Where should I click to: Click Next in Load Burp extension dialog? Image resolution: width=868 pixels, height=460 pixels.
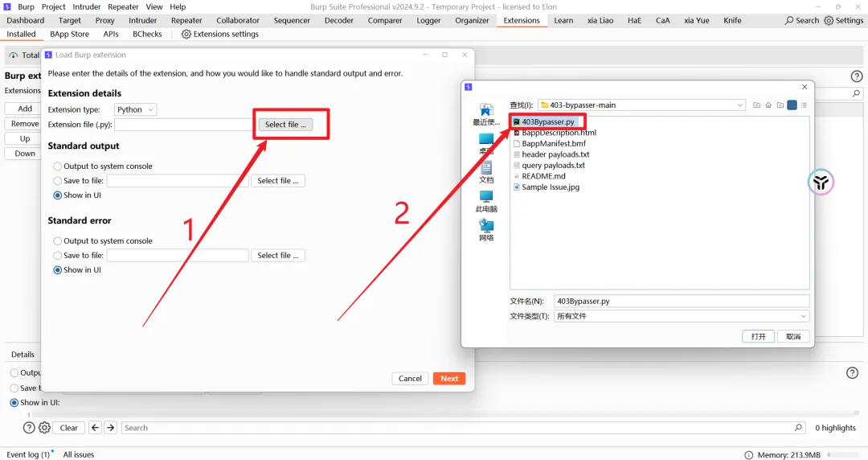click(x=449, y=379)
